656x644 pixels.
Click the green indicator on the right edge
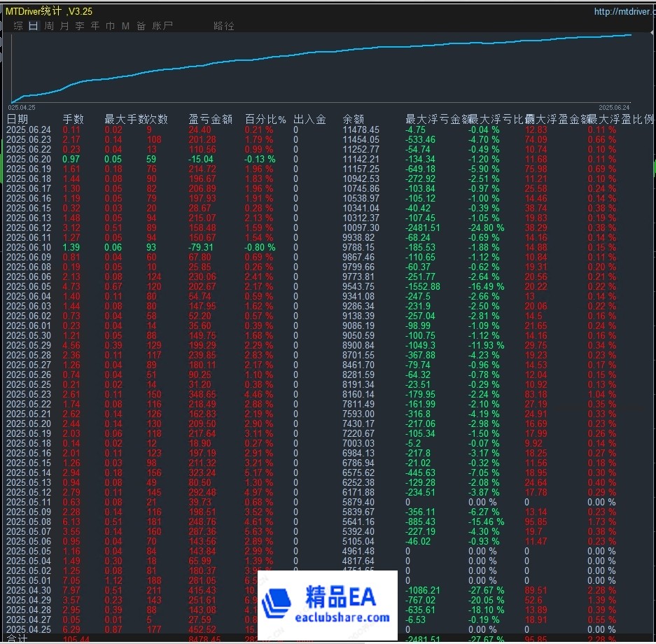(x=652, y=168)
